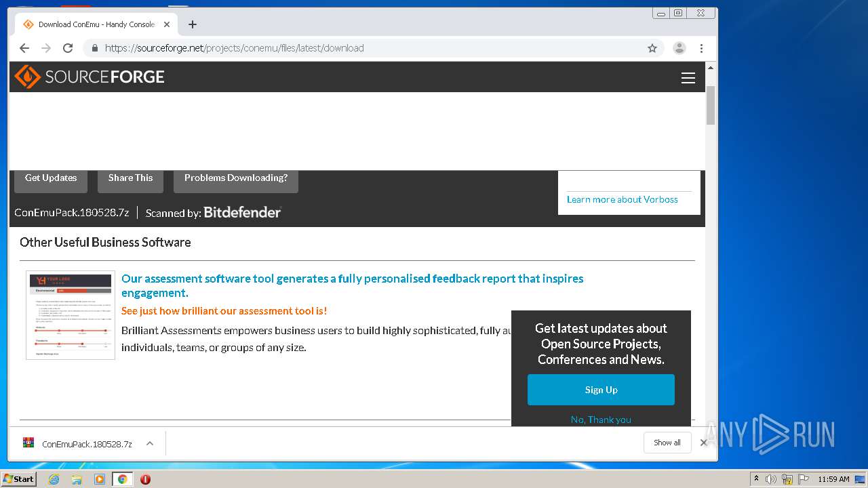The height and width of the screenshot is (488, 868).
Task: Click the taskbar clock 11:59 AM
Action: (x=833, y=479)
